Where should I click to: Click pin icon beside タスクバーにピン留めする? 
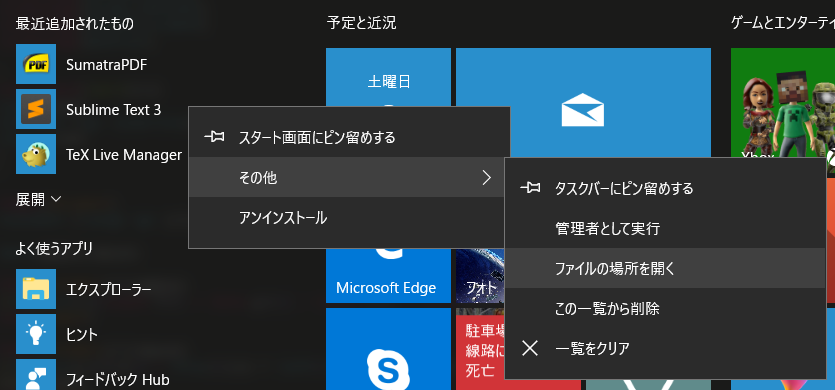[530, 188]
